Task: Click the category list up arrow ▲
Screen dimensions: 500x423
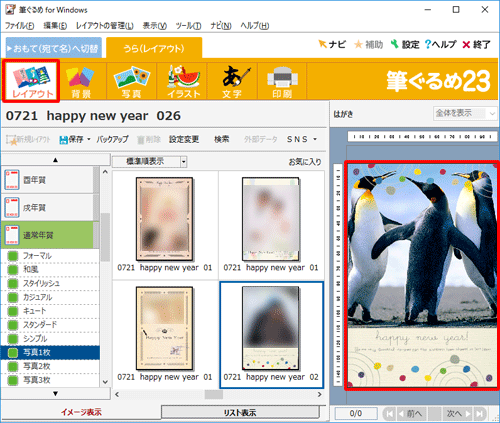Action: 55,160
